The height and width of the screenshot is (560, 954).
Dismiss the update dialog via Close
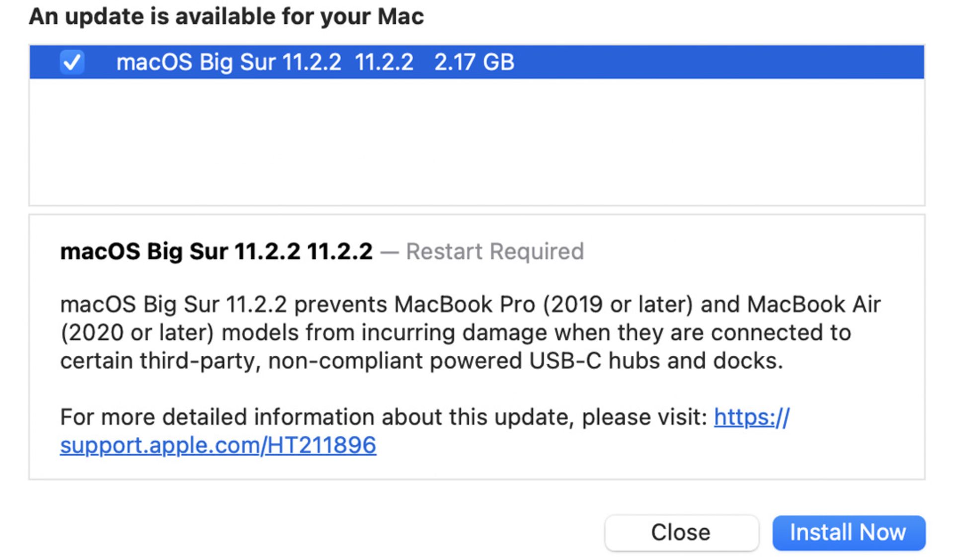click(x=681, y=532)
